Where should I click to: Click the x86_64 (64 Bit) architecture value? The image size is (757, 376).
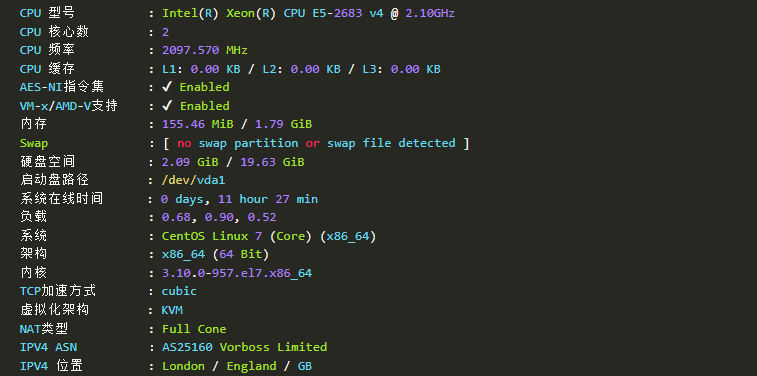[215, 254]
